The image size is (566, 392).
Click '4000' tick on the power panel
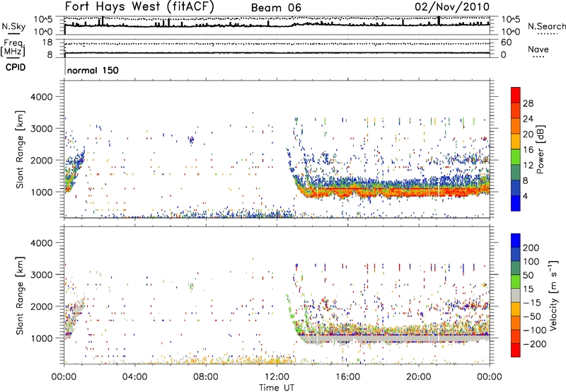pos(41,97)
